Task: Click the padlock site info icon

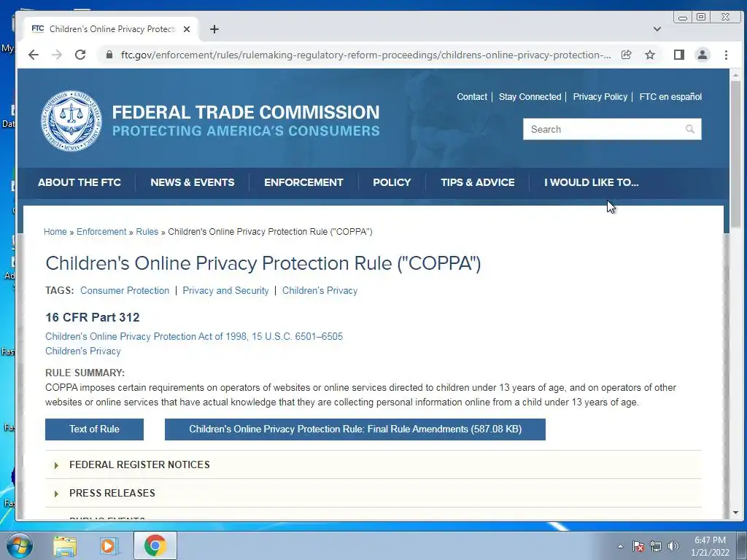Action: click(x=109, y=55)
